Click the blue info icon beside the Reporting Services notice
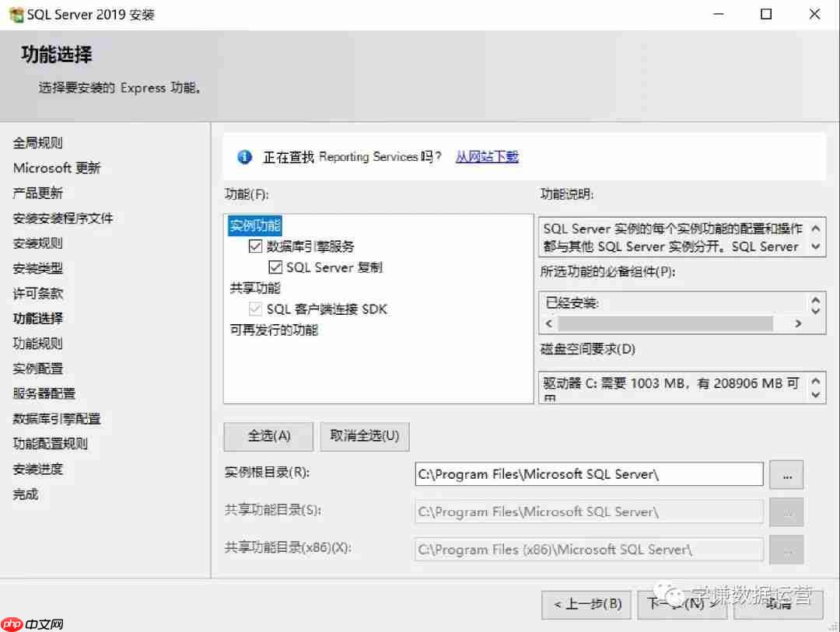Screen dimensions: 840x632 point(243,156)
